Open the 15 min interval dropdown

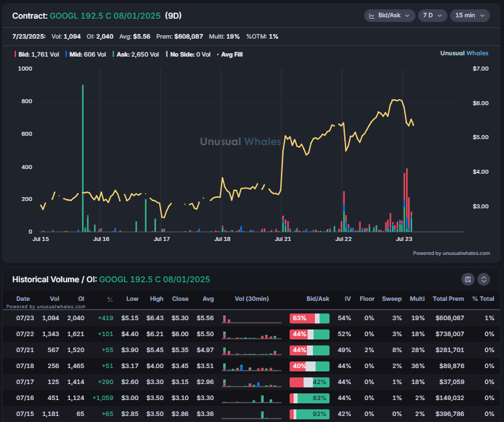[x=470, y=15]
